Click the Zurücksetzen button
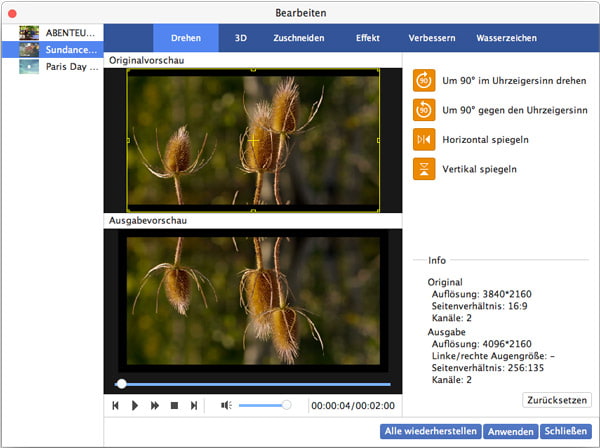600x448 pixels. tap(557, 400)
